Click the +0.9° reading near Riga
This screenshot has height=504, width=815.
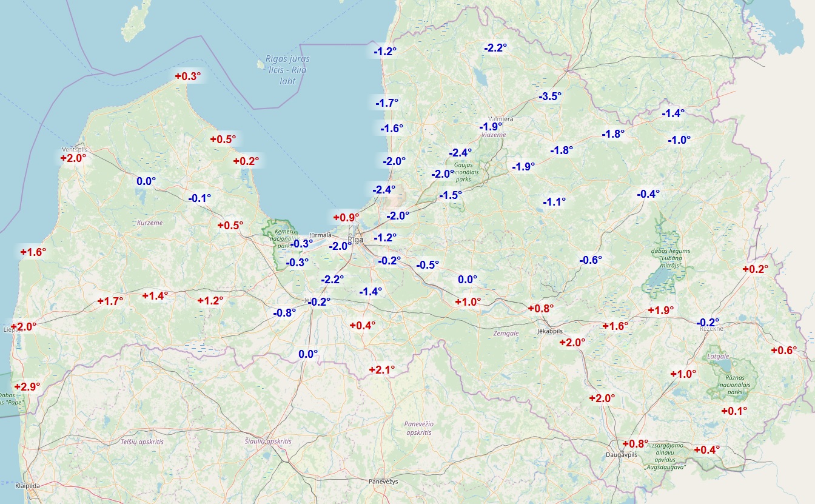coord(346,217)
